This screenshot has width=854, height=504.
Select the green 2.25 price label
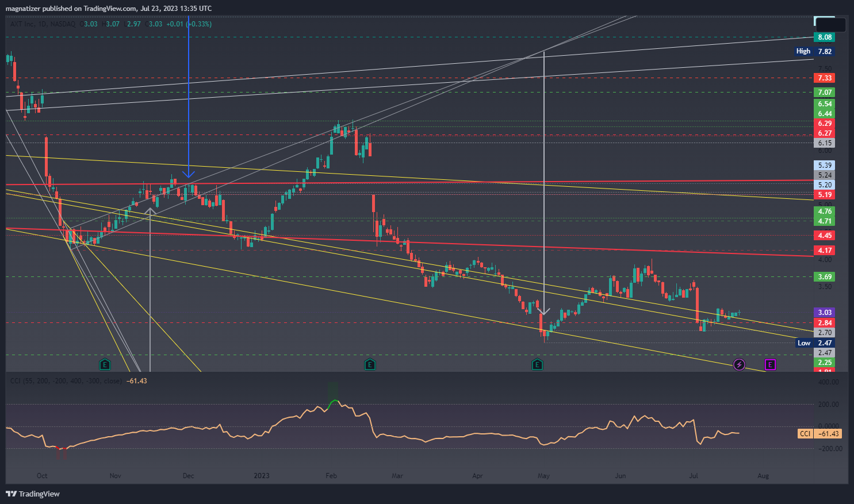click(825, 363)
